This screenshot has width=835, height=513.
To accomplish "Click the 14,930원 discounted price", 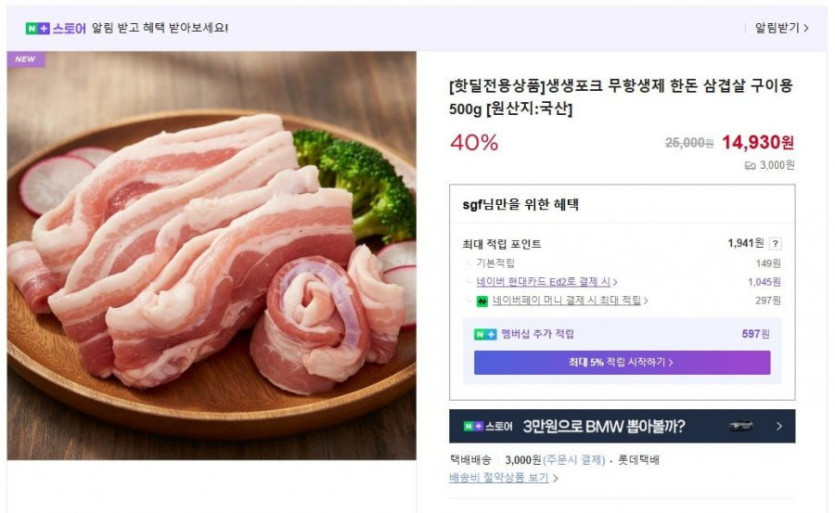I will (x=757, y=142).
